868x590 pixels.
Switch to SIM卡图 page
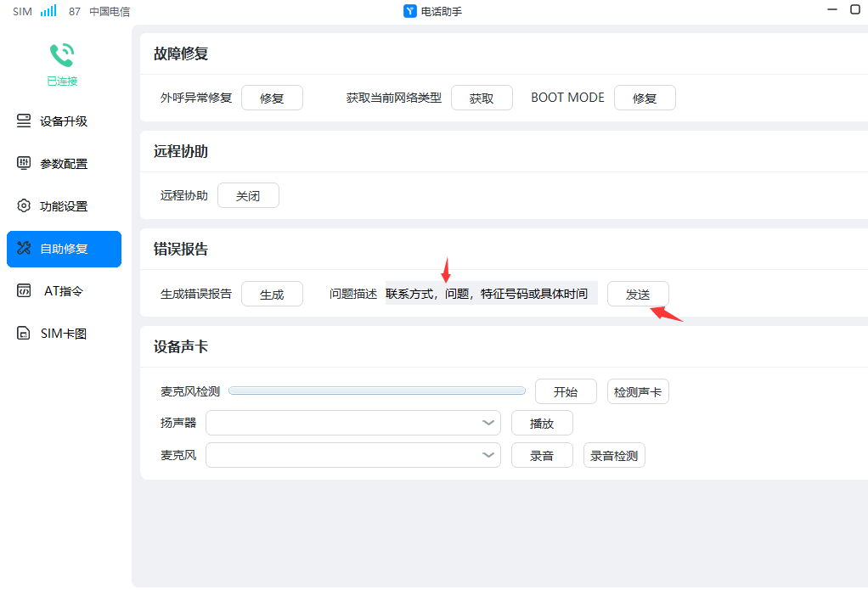(x=64, y=334)
